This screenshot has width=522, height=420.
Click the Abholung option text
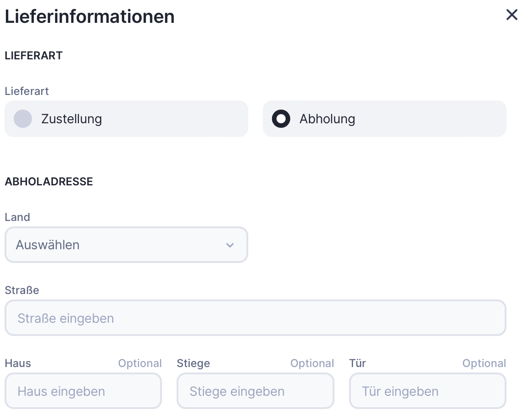pyautogui.click(x=327, y=119)
